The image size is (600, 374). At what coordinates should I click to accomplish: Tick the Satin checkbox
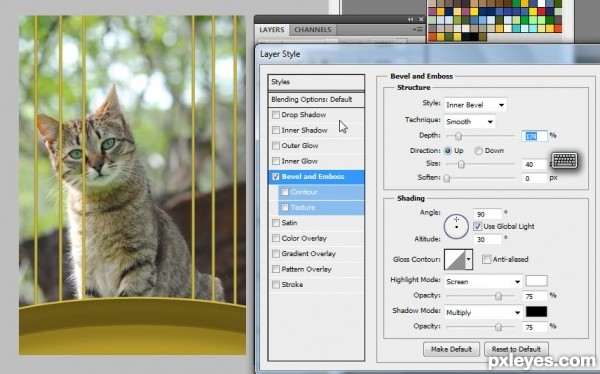(x=276, y=223)
